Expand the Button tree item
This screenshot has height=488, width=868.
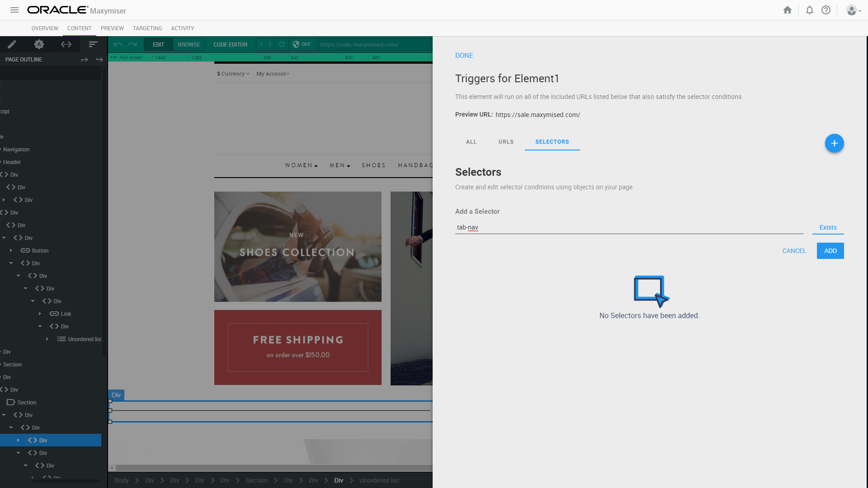[11, 250]
